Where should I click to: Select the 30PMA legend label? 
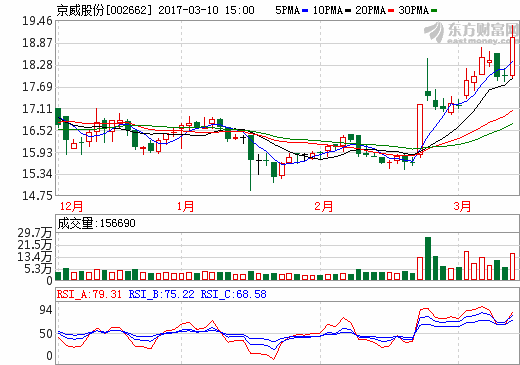coord(414,10)
